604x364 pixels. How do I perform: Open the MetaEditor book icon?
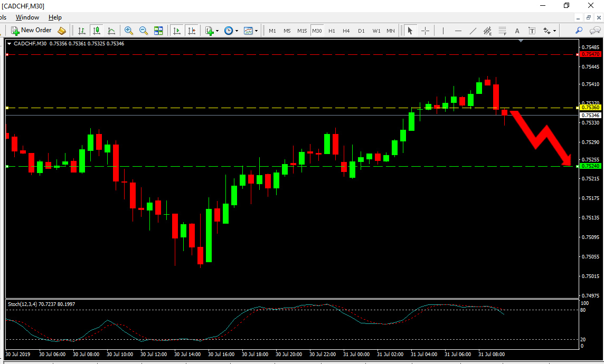click(x=62, y=31)
